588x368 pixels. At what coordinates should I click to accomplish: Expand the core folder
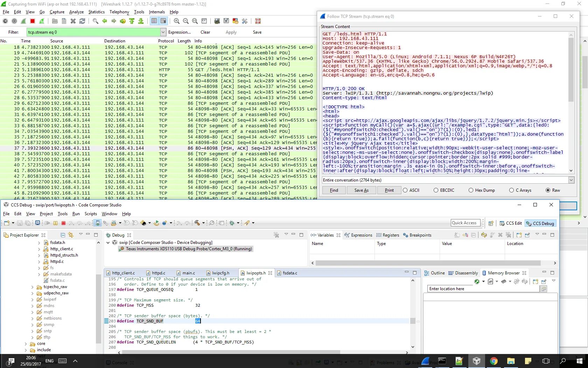coord(26,344)
